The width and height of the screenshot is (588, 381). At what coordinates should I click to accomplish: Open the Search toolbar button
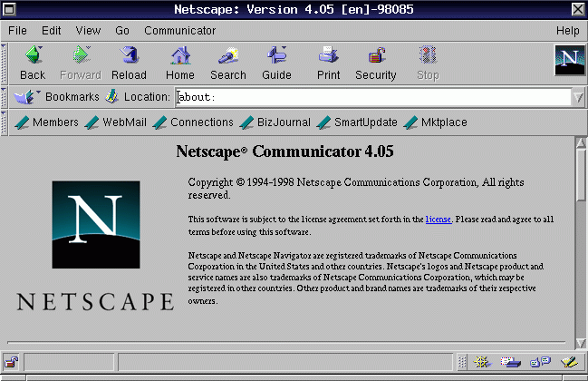click(x=228, y=63)
